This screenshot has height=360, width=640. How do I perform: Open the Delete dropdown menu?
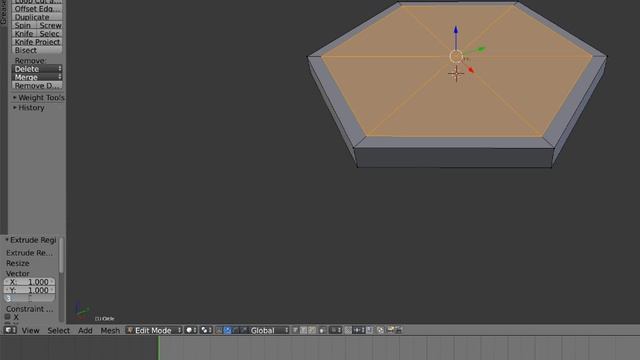coord(37,69)
